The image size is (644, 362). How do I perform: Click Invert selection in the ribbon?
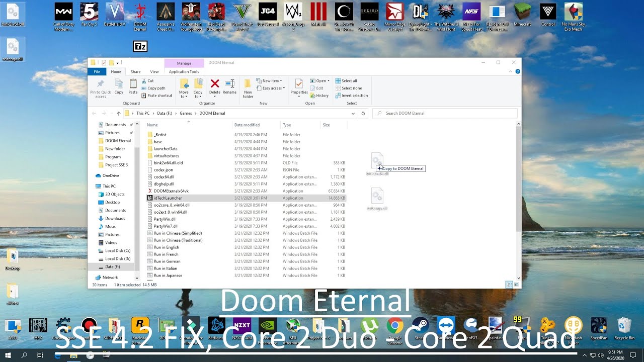[x=352, y=96]
